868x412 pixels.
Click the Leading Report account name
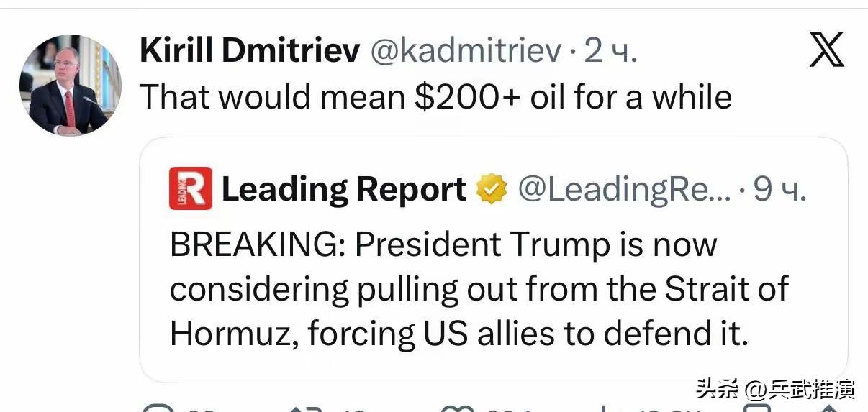point(344,189)
